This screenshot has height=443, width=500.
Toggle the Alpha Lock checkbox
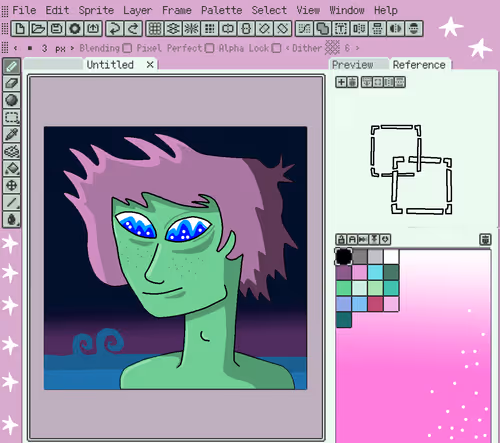(276, 48)
